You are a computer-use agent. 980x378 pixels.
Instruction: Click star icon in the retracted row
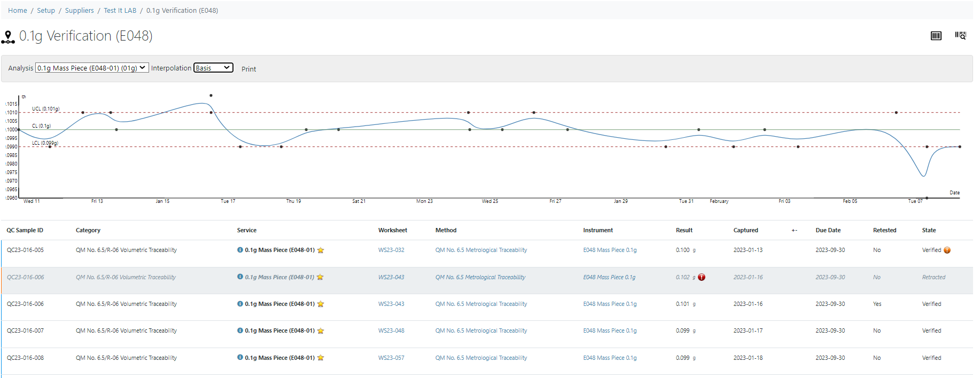[320, 277]
